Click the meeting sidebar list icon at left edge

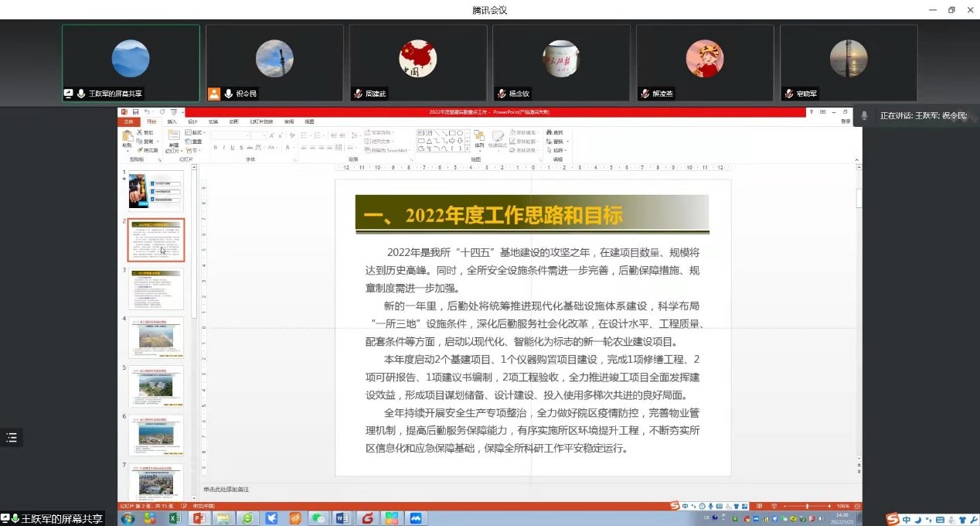pos(12,438)
